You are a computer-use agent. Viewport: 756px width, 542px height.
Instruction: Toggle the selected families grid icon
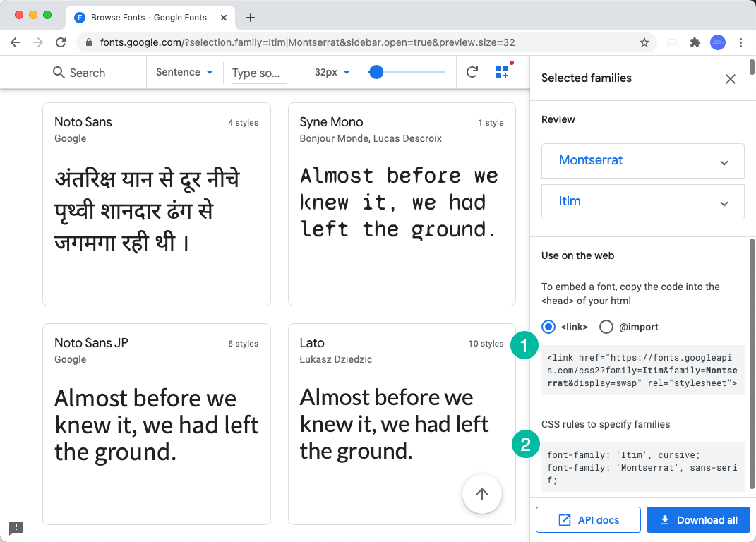503,72
